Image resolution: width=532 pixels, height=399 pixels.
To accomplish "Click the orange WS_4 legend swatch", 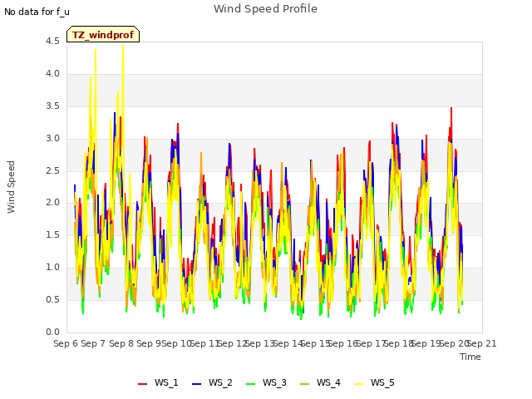I will tap(305, 384).
